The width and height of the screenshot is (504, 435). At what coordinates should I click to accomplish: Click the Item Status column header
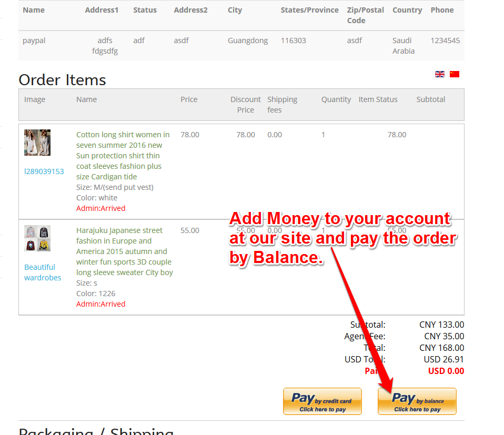coord(378,99)
